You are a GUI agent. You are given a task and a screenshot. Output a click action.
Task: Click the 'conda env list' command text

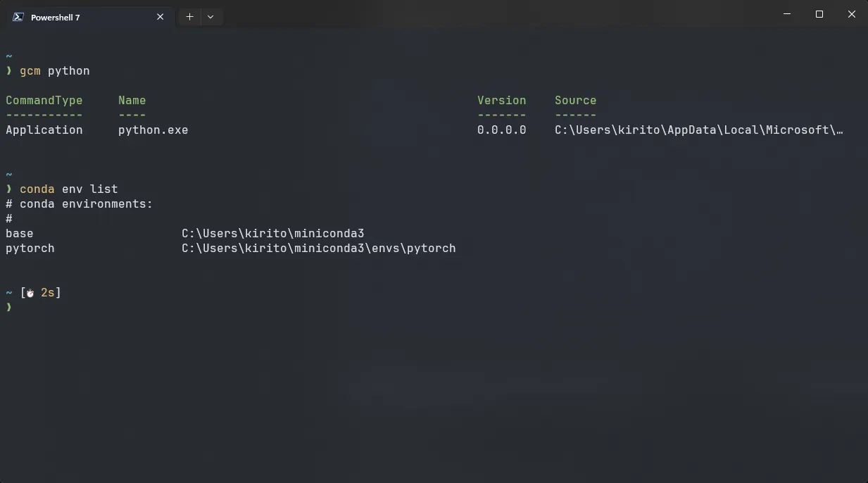click(69, 189)
